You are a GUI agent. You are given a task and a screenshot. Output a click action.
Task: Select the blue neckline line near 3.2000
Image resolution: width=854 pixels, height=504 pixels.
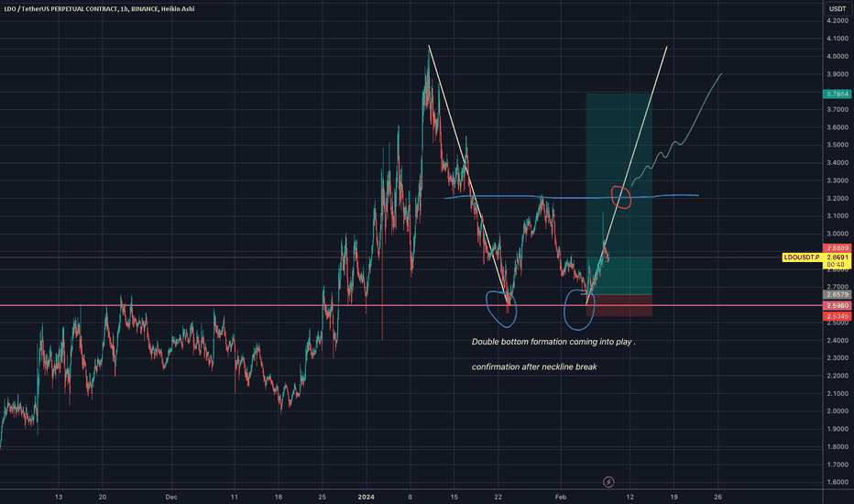click(x=572, y=196)
